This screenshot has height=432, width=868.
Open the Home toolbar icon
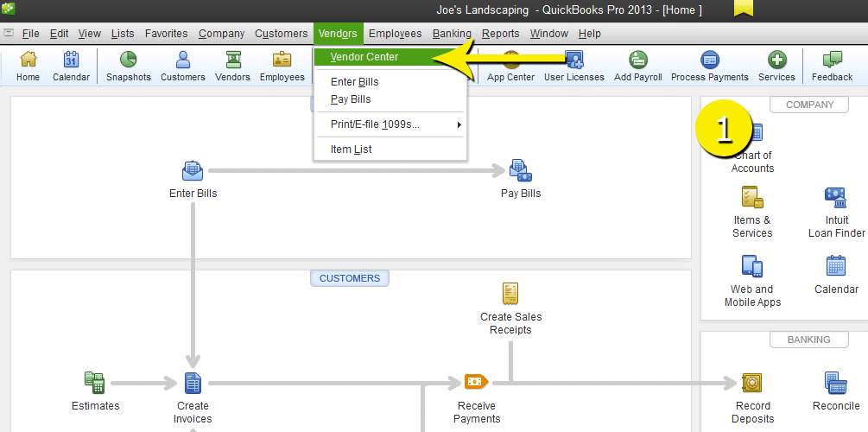point(28,66)
